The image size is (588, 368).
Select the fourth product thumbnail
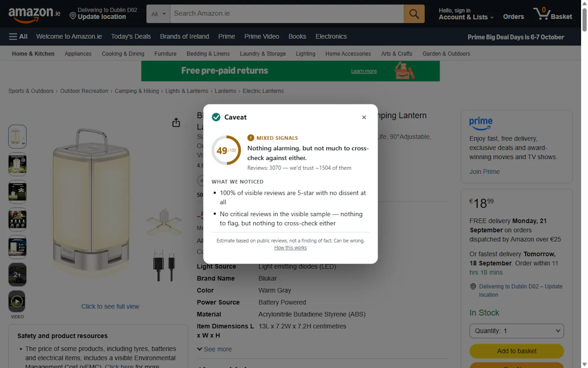(x=17, y=219)
